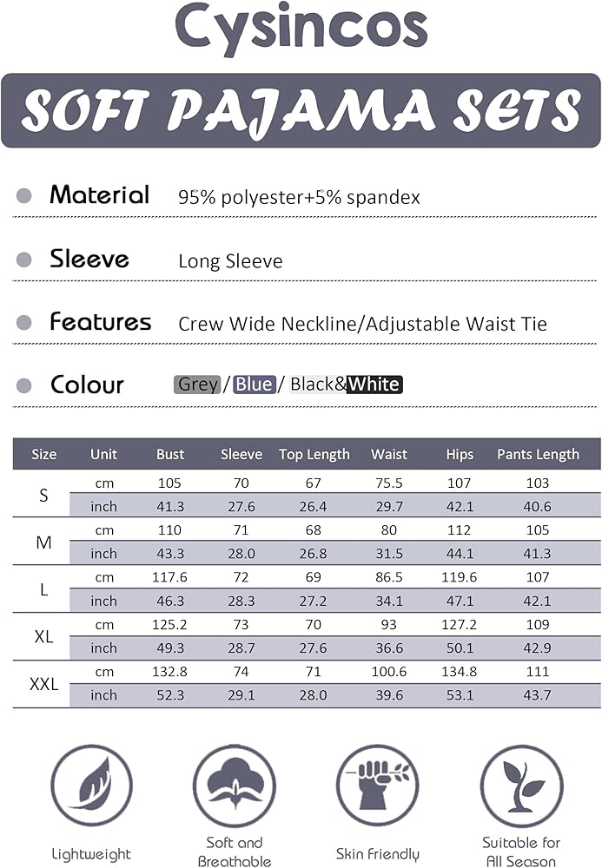
Task: Click the bullet dot beside Features
Action: [24, 323]
